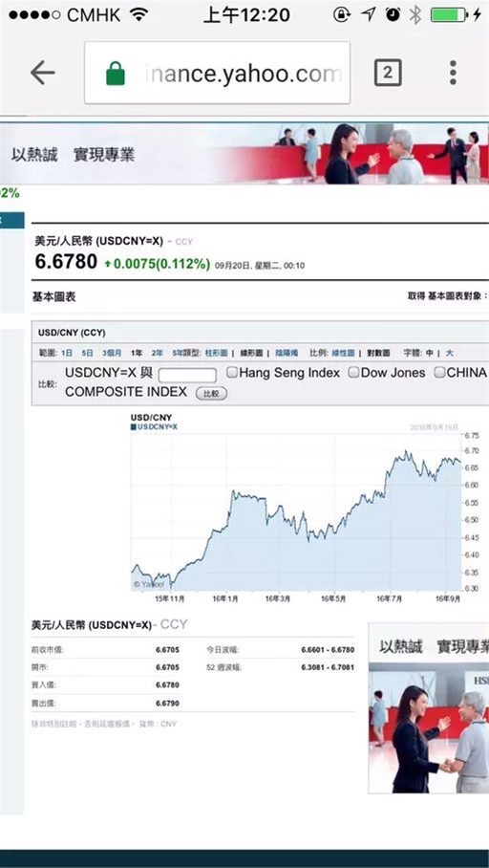Set chart scale to 對數圖
The width and height of the screenshot is (489, 868).
[378, 353]
